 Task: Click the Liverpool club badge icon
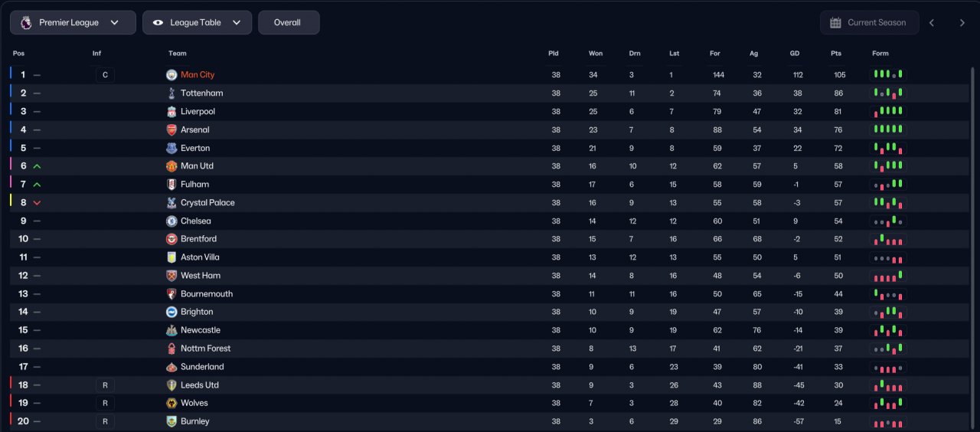(171, 112)
